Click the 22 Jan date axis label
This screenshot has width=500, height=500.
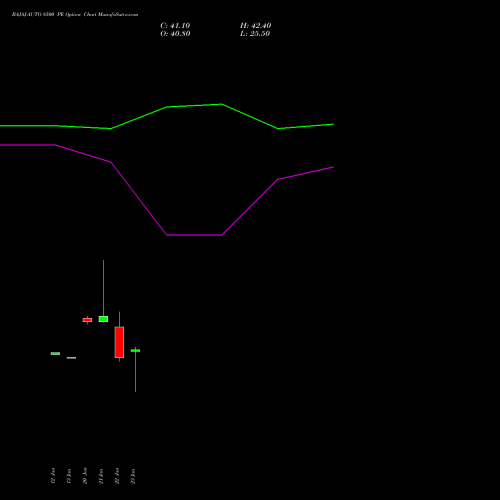117,476
